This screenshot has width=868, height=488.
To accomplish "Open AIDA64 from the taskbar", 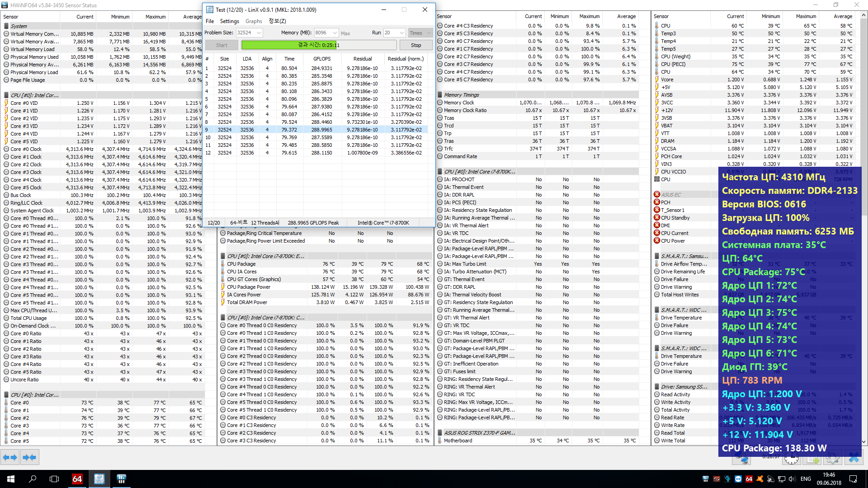I will click(77, 479).
